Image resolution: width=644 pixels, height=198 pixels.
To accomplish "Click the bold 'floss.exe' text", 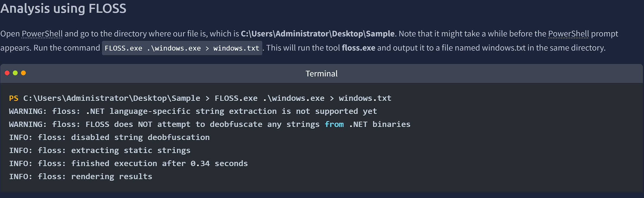I will coord(358,48).
